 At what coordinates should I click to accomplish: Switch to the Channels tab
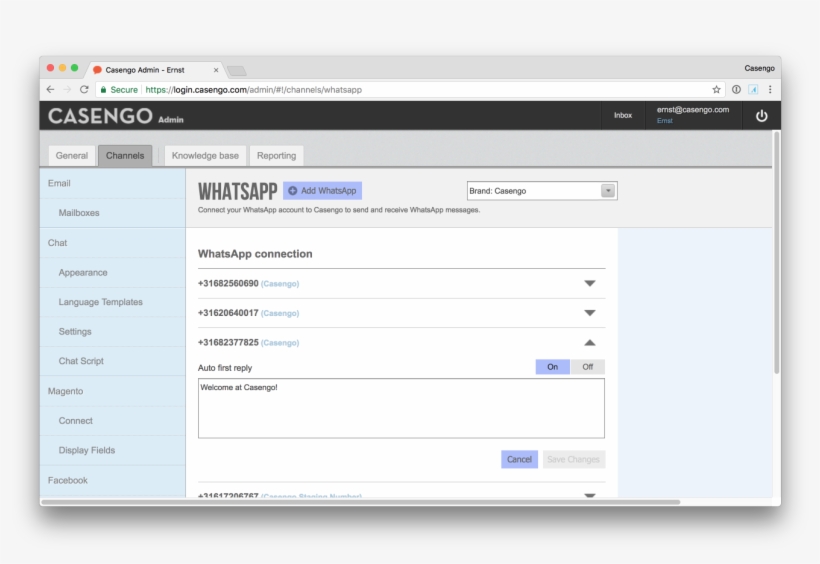click(x=125, y=155)
